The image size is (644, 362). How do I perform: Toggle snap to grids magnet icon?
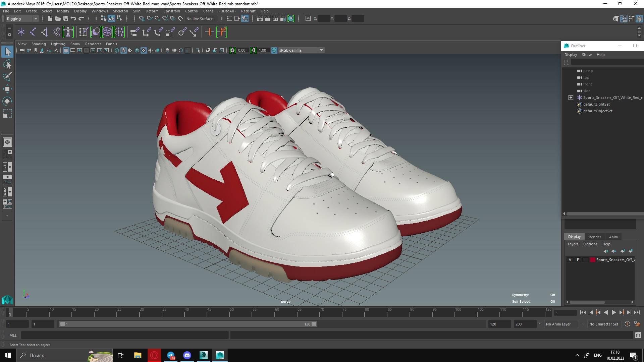click(x=142, y=19)
